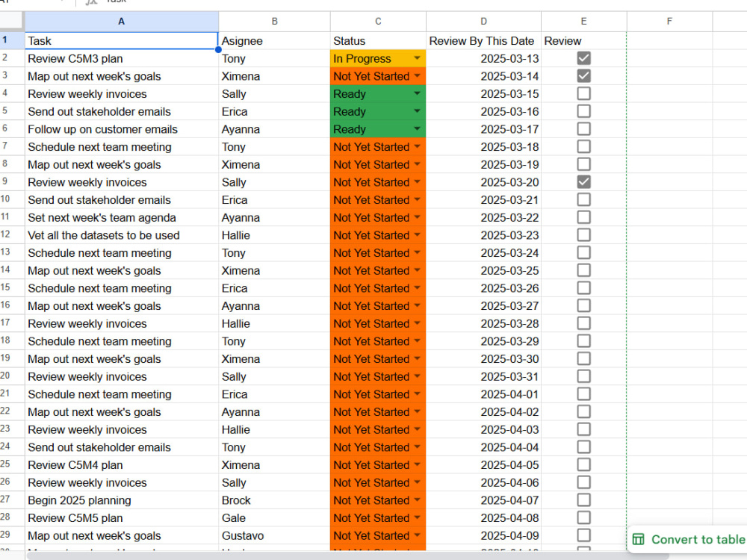Check Review checkbox for 2025-03-18

583,146
